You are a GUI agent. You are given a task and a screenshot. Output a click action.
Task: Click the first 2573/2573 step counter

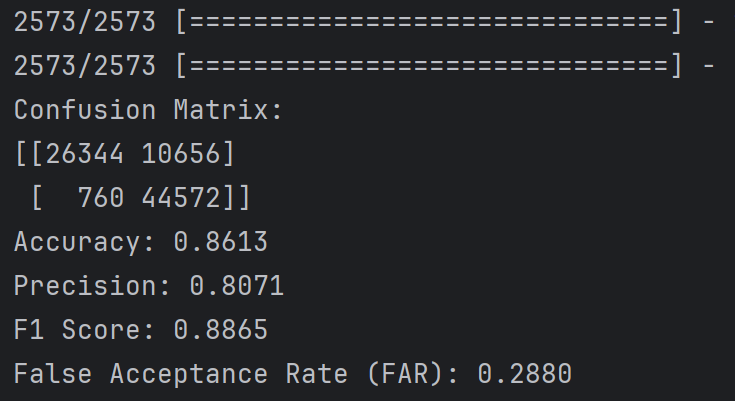click(85, 22)
